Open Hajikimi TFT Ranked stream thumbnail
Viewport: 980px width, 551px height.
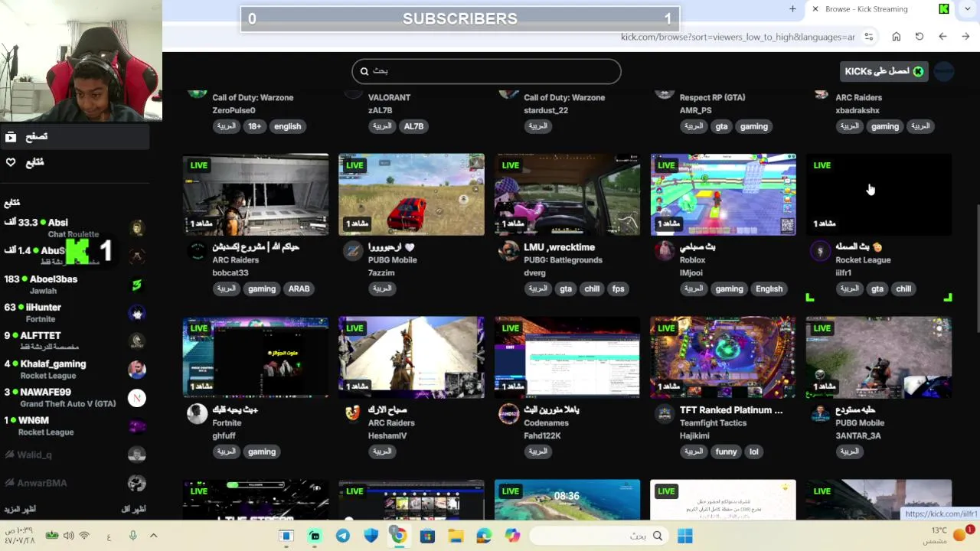click(724, 357)
